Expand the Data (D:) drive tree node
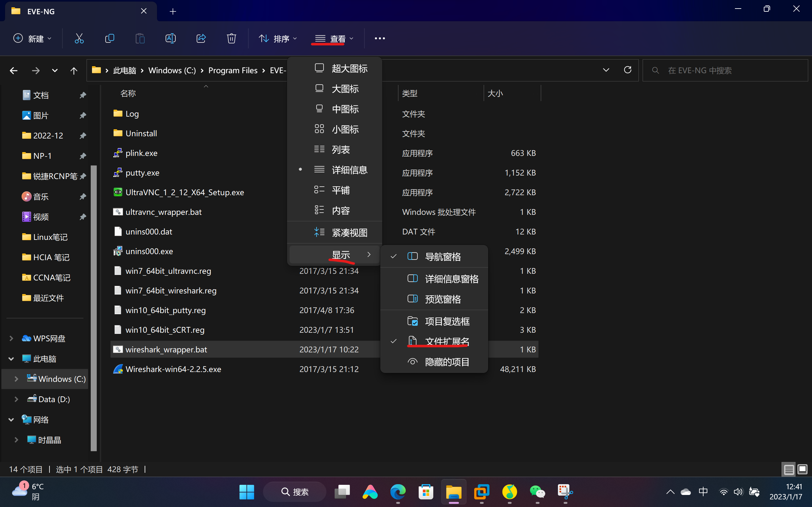Screen dimensions: 812x507 pos(16,399)
